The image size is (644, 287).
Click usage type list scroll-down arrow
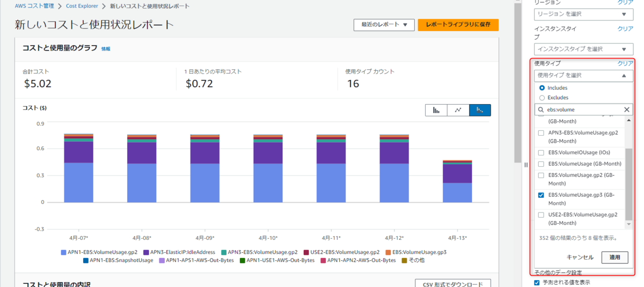point(629,223)
